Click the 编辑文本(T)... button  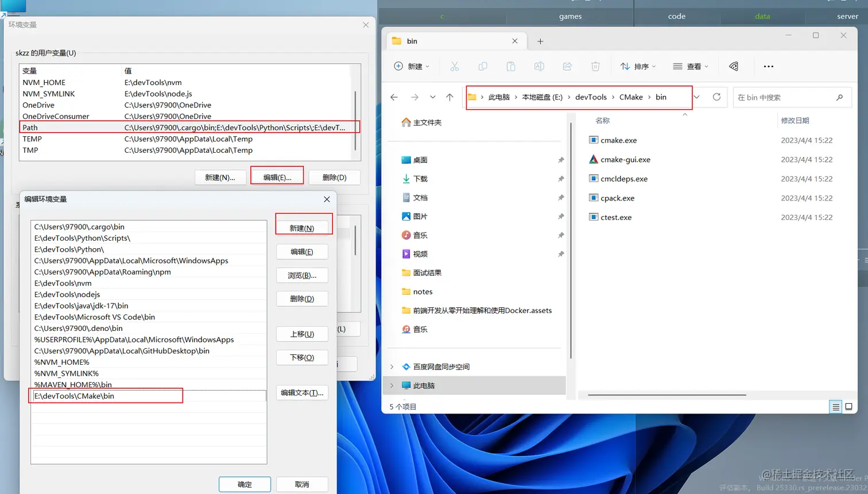tap(302, 393)
